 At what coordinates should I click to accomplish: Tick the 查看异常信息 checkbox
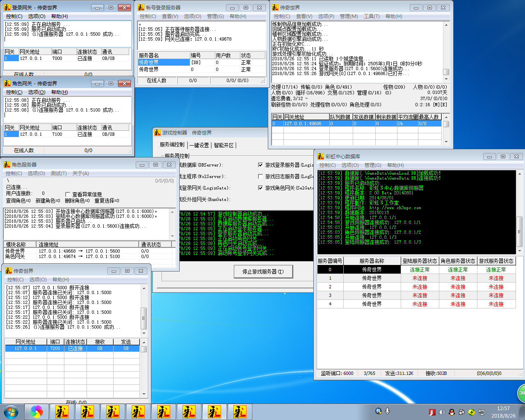(x=68, y=194)
